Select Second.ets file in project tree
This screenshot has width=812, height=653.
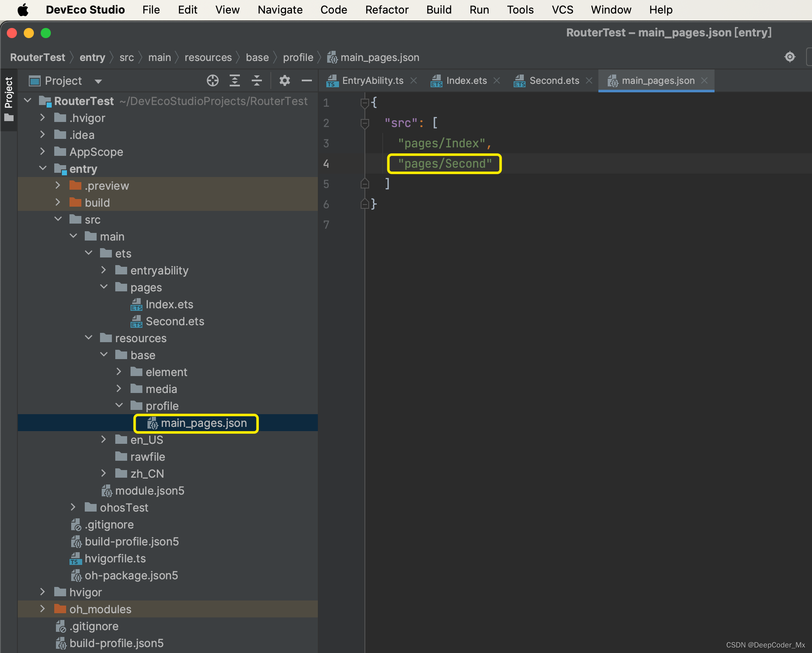(167, 321)
